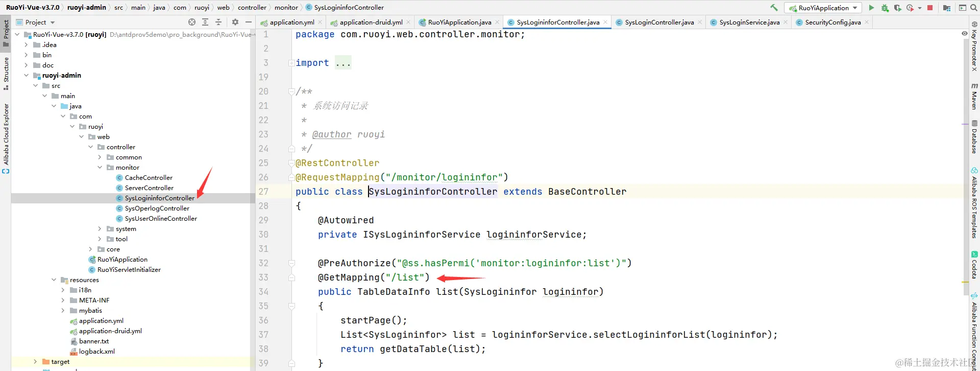Place cursor on BaseController class name
This screenshot has height=371, width=980.
pos(587,192)
